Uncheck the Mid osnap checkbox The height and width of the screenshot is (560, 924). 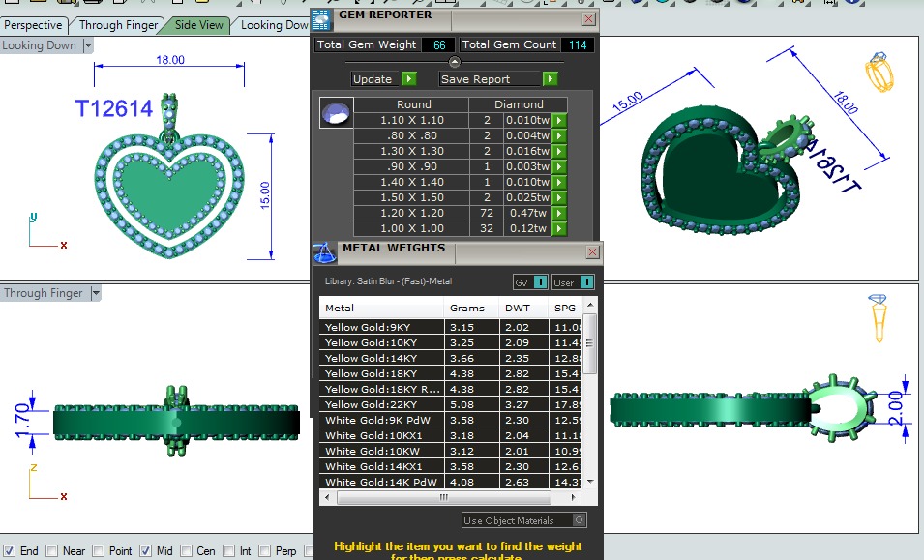click(x=145, y=551)
